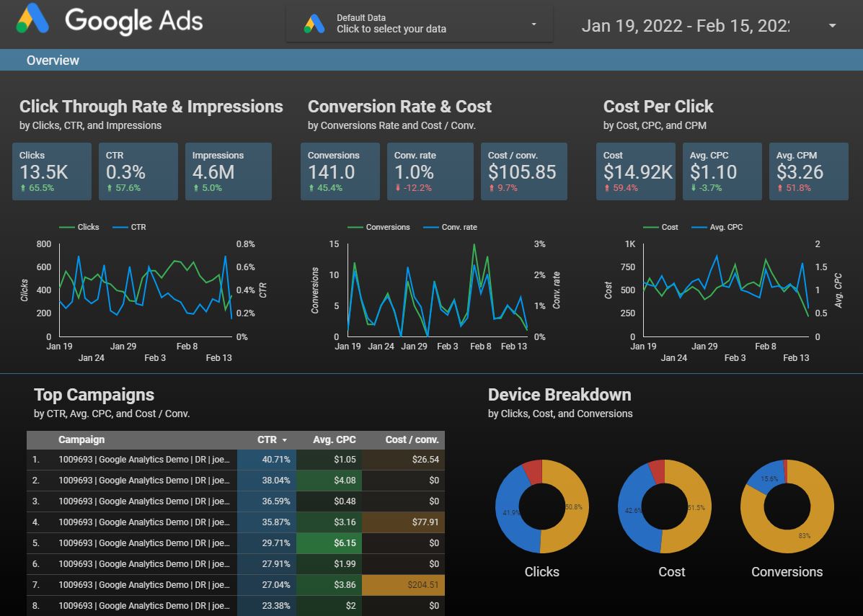
Task: Click the Cost and Avg. CPC line chart
Action: point(726,290)
